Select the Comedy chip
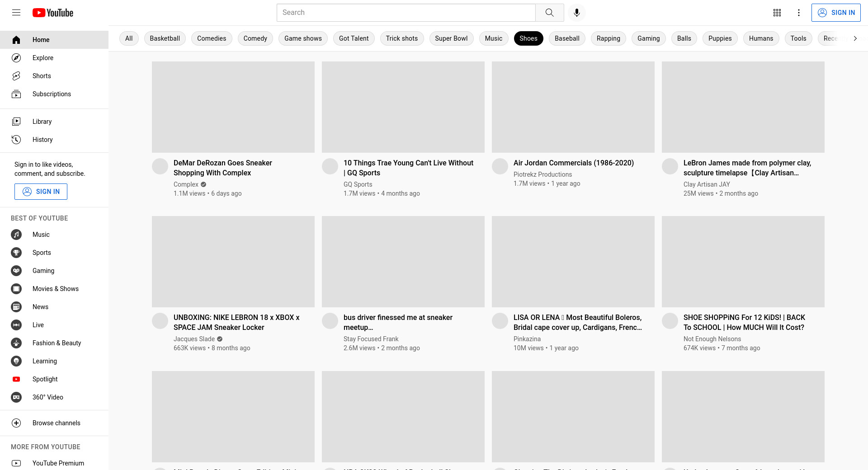The height and width of the screenshot is (470, 868). pyautogui.click(x=255, y=38)
